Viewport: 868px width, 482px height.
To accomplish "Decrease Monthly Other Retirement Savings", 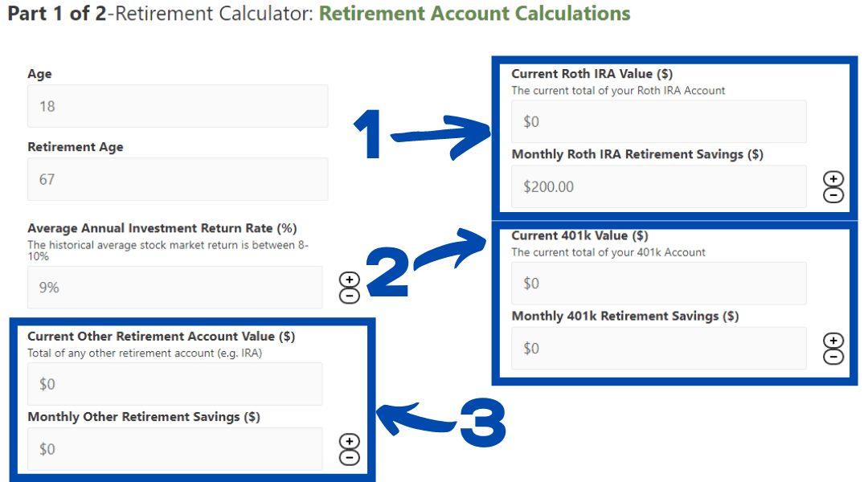I will (x=350, y=455).
